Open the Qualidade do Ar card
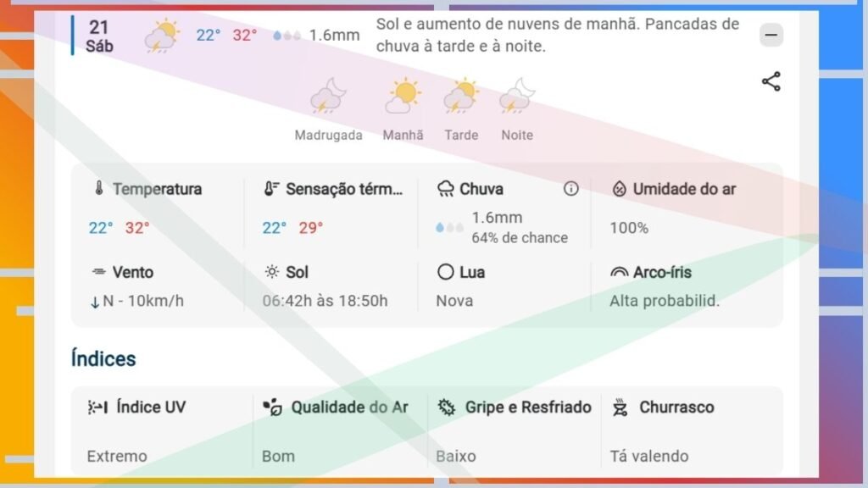The height and width of the screenshot is (488, 868). point(339,430)
